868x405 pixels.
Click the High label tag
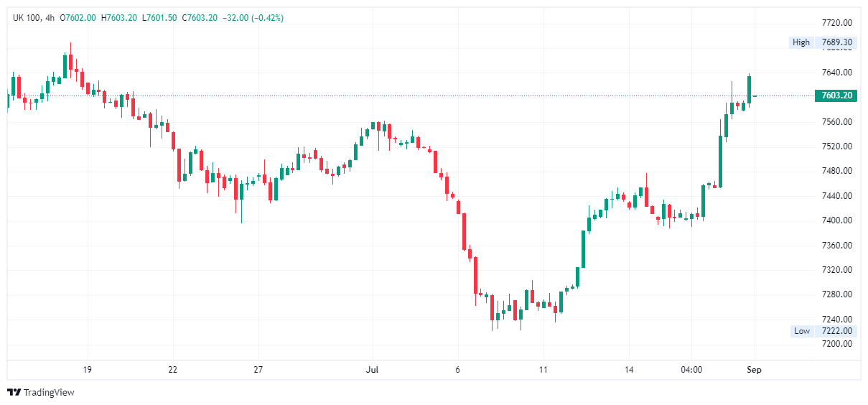[801, 42]
